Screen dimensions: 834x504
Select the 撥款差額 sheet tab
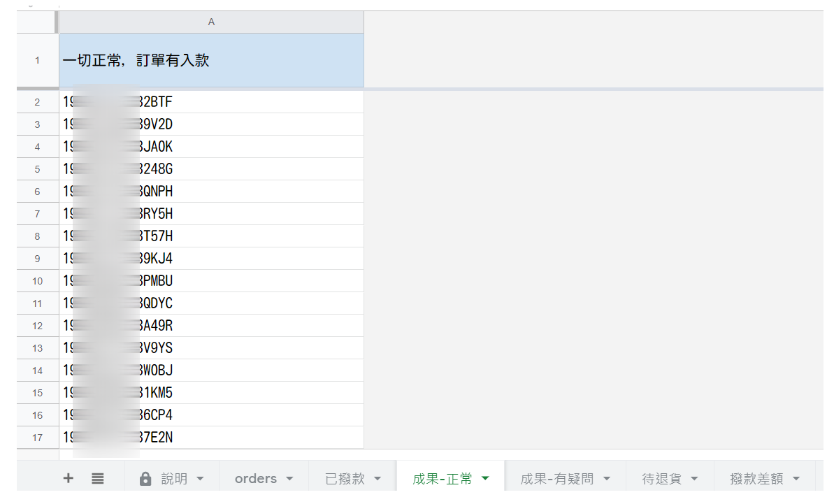tap(756, 479)
